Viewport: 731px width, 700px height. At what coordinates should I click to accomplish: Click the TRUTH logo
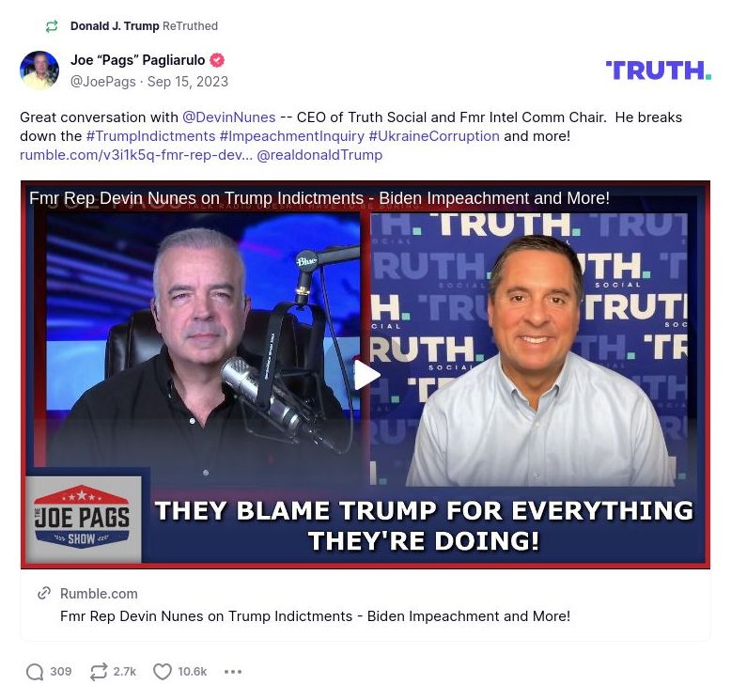pyautogui.click(x=659, y=70)
